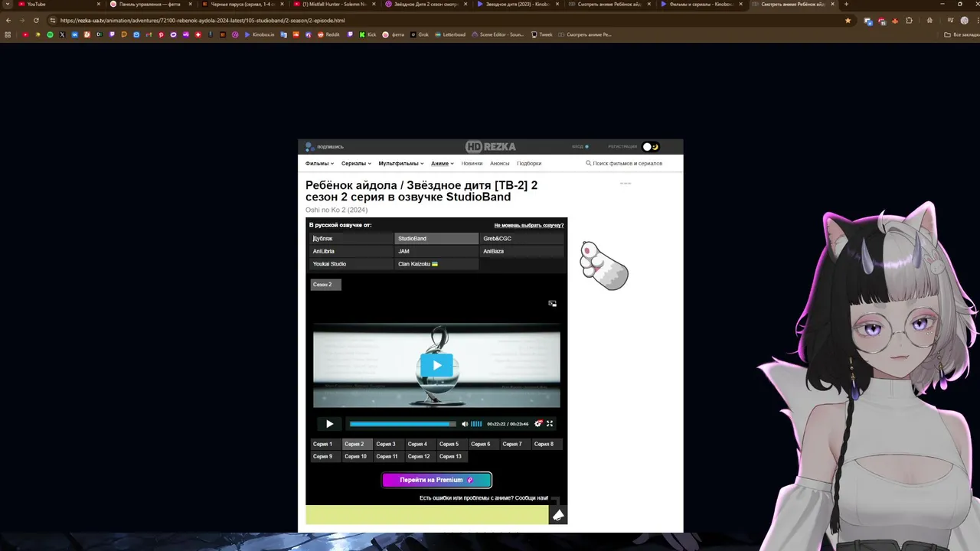Viewport: 980px width, 551px height.
Task: Select the Youkai Studio voiceover
Action: point(351,264)
